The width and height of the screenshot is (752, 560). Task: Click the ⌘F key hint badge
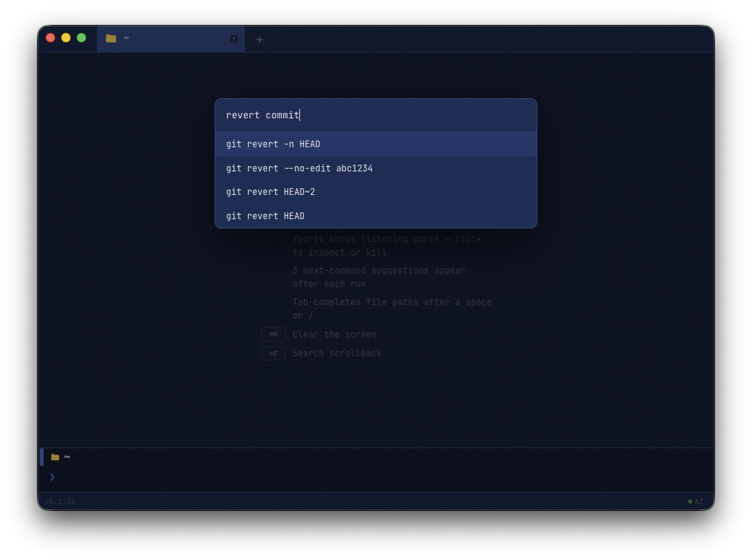(274, 354)
